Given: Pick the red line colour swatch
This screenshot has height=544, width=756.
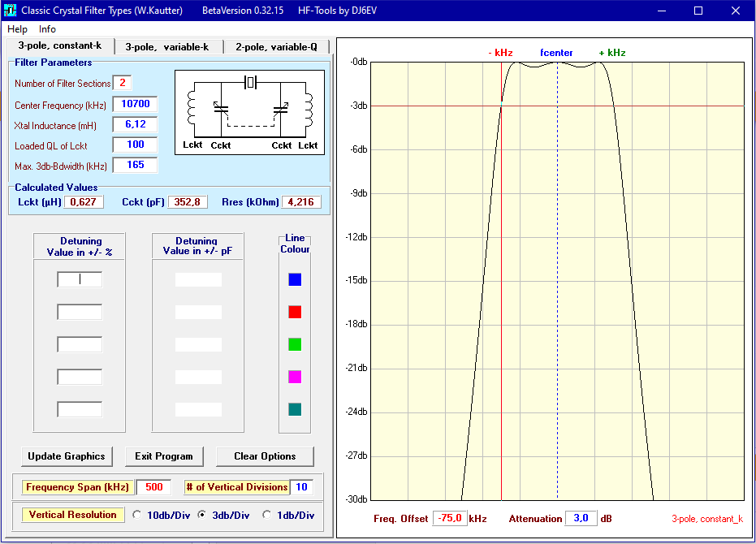Looking at the screenshot, I should click(x=295, y=312).
